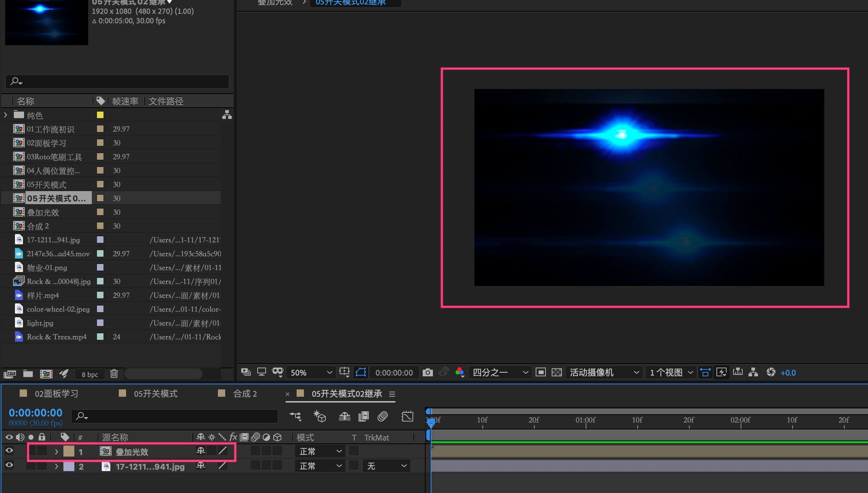Switch to the 05开关模式 timeline tab
This screenshot has height=493, width=868.
coord(155,394)
